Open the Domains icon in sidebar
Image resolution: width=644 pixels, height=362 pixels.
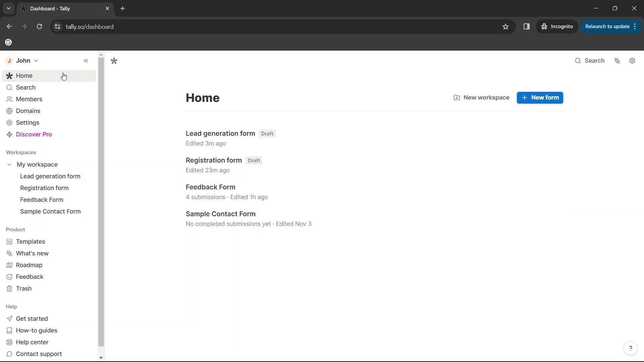click(9, 111)
